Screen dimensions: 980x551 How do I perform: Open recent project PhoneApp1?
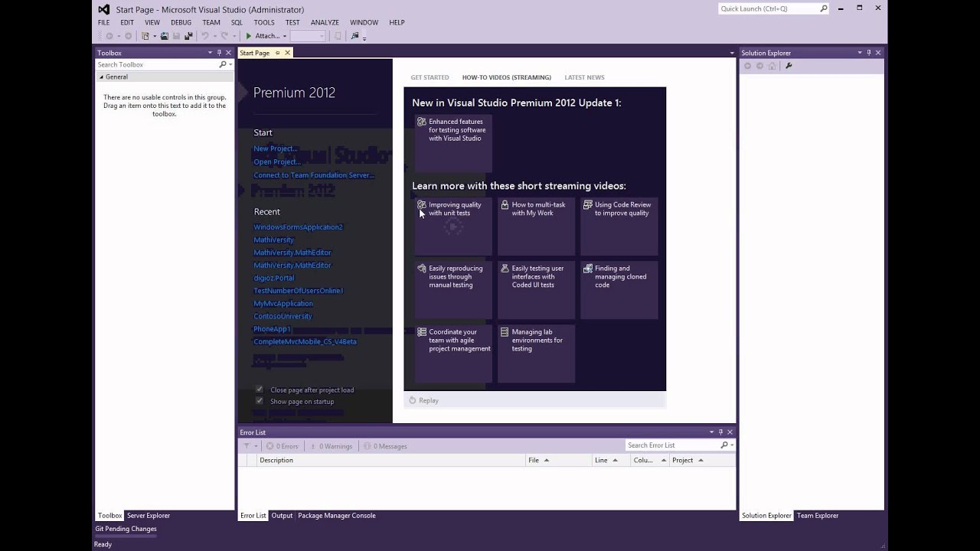[272, 329]
